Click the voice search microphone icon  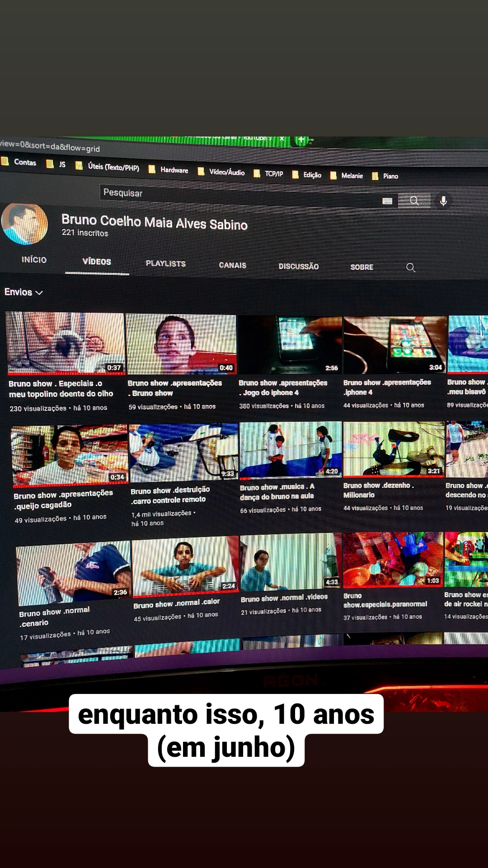443,201
